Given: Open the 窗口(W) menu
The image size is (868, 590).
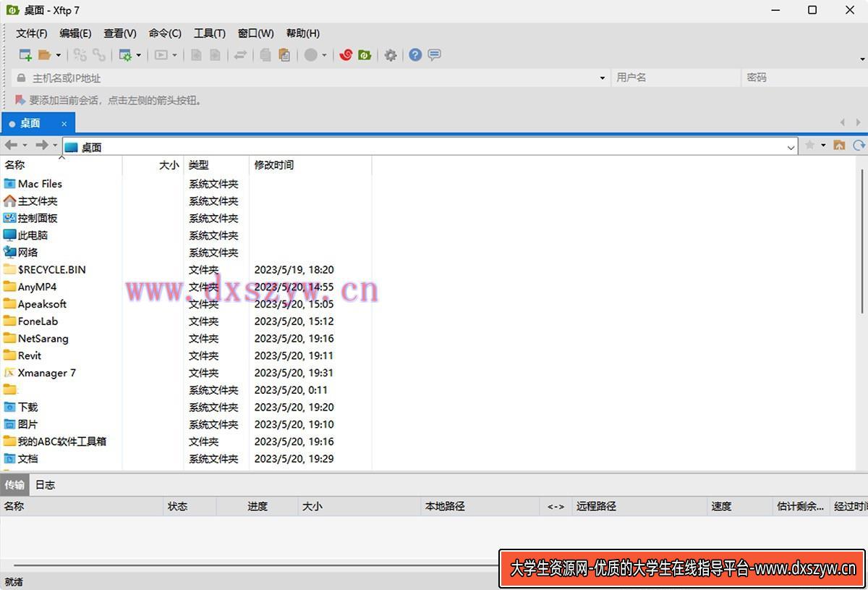Looking at the screenshot, I should pyautogui.click(x=256, y=33).
